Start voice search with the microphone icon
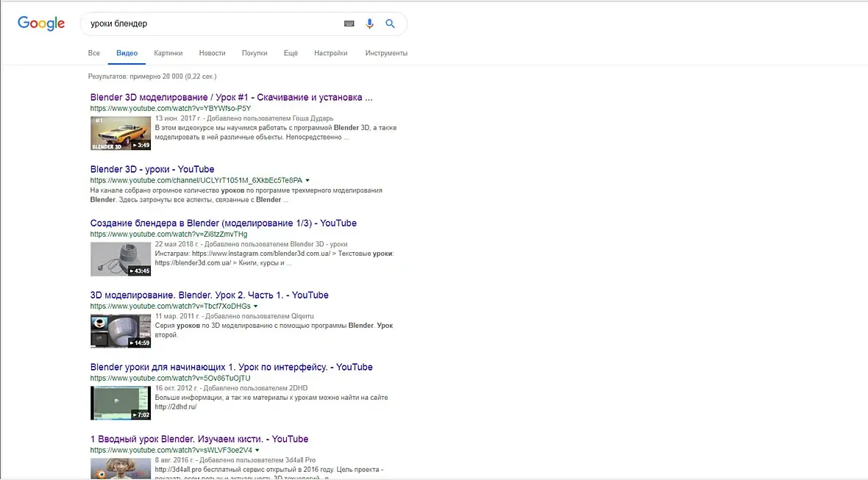This screenshot has width=868, height=480. [x=369, y=24]
